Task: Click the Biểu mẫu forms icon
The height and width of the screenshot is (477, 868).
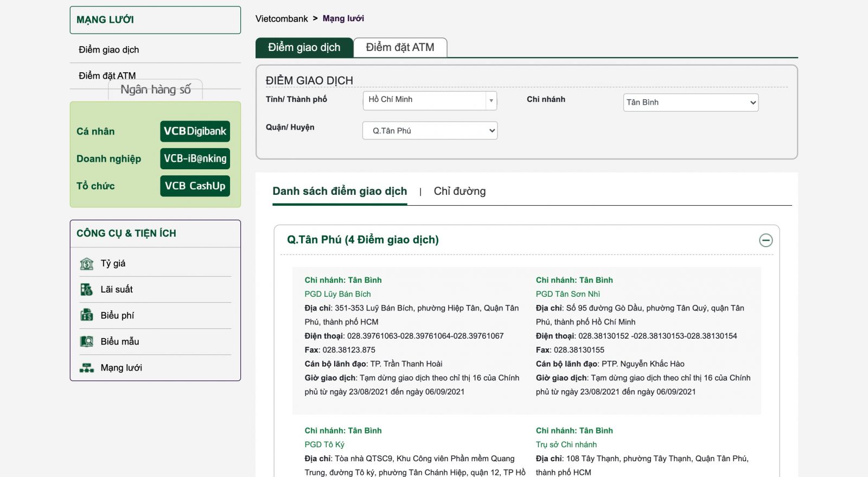Action: (87, 341)
